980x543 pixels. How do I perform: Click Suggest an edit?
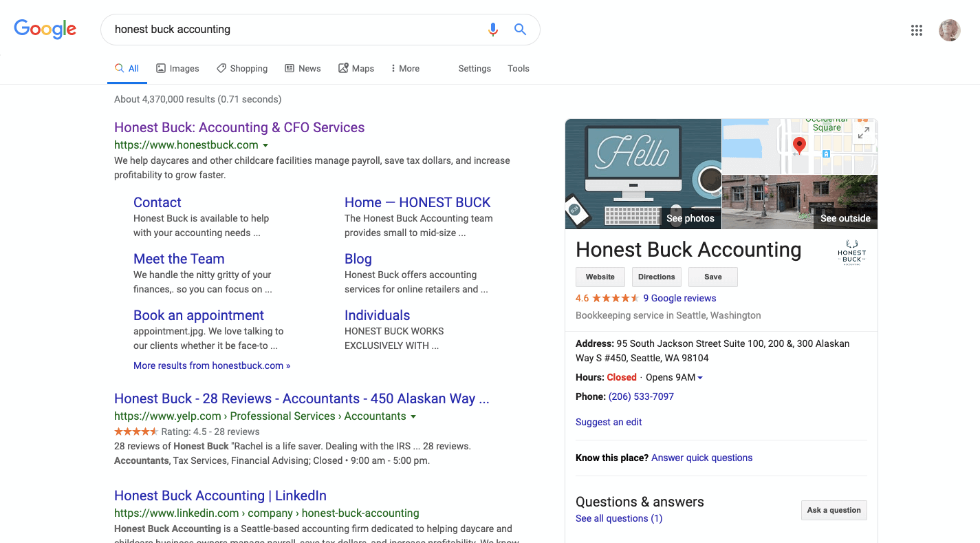609,422
